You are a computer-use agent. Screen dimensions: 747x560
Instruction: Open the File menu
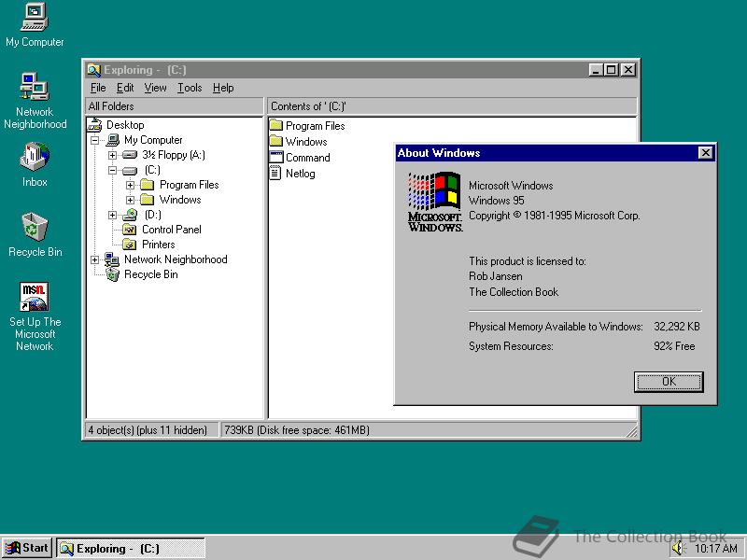(98, 88)
